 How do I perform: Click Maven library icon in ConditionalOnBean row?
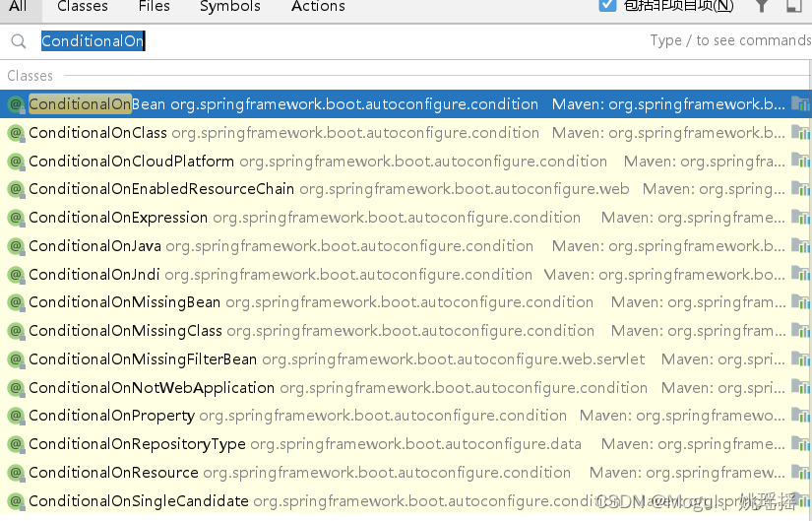pos(800,104)
